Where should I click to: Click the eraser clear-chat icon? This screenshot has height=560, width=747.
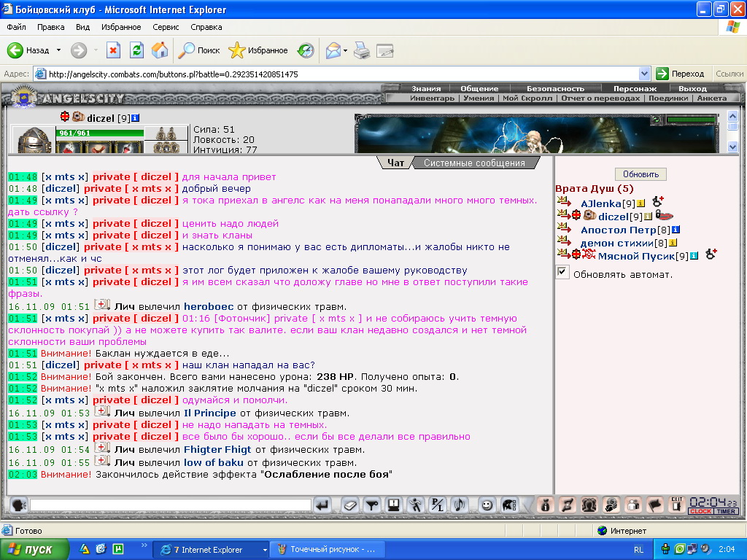coord(349,505)
